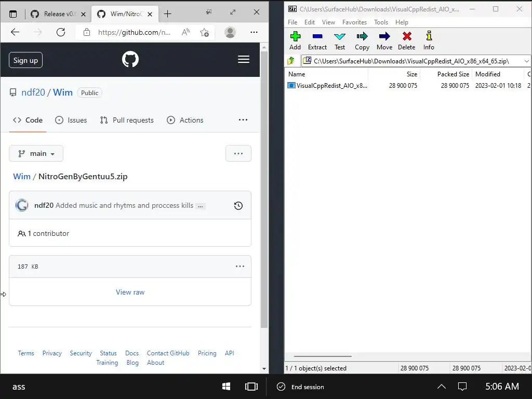Open file actions ellipsis beside branch selector
Image resolution: width=532 pixels, height=399 pixels.
238,153
